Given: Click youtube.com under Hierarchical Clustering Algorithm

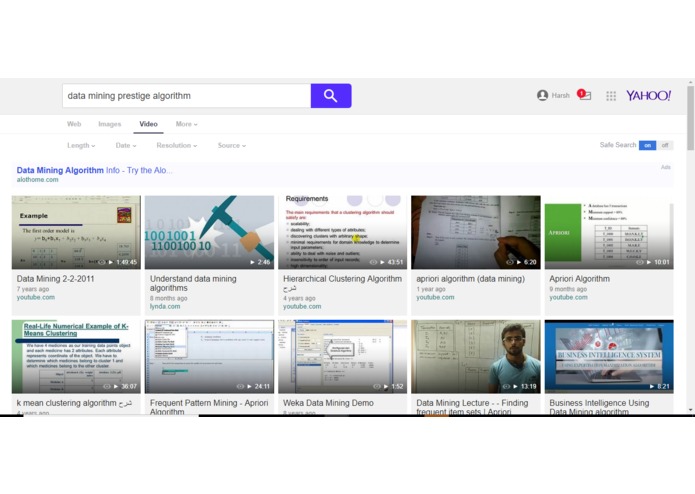Looking at the screenshot, I should click(302, 306).
